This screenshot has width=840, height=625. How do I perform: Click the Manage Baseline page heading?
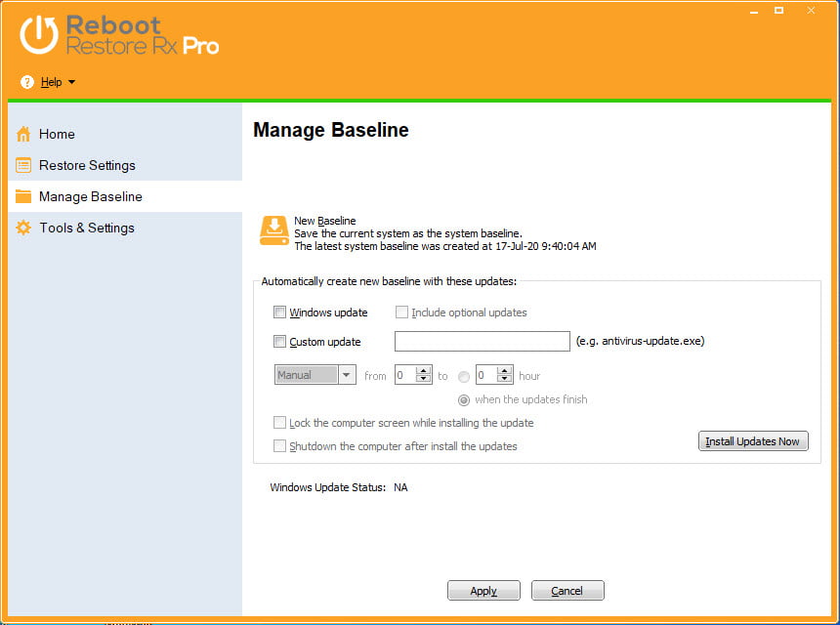[x=330, y=130]
